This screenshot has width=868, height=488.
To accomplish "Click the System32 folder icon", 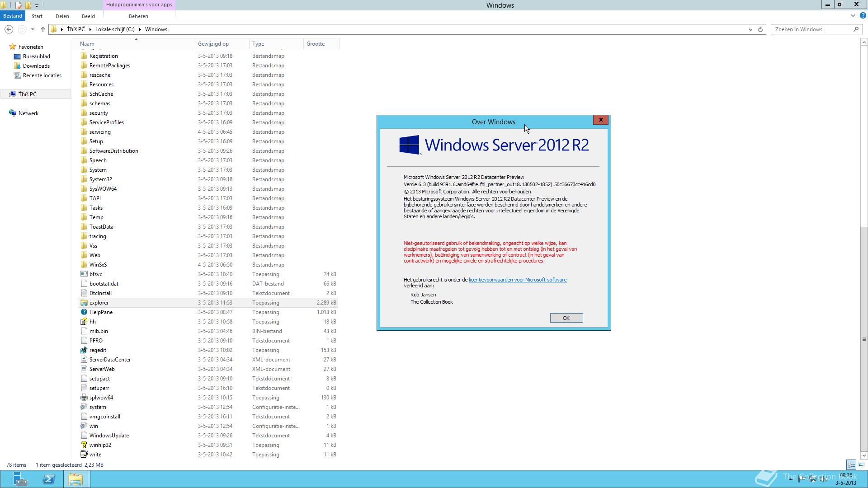I will point(84,179).
